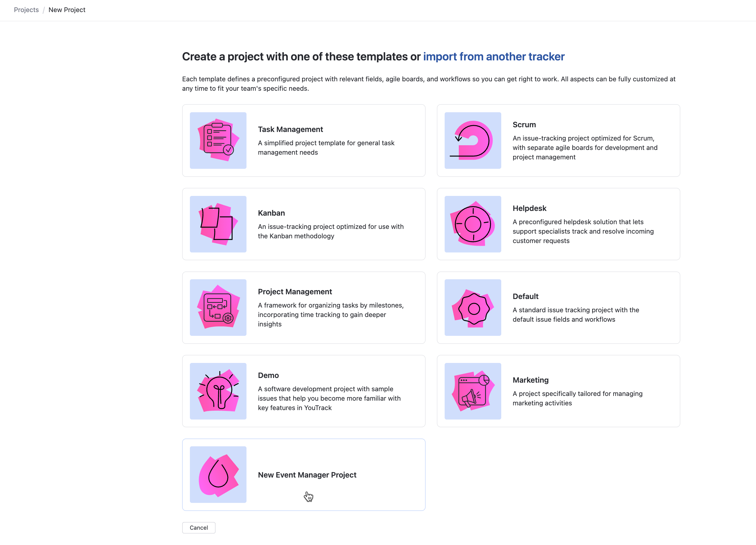This screenshot has width=756, height=545.
Task: Click the Task Management checklist icon
Action: tap(218, 141)
